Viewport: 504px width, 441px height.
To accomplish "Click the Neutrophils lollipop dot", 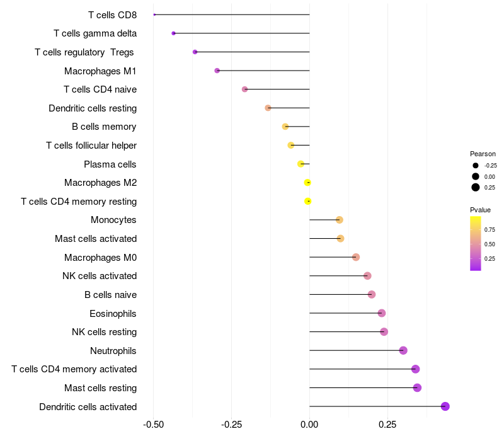I will (403, 350).
